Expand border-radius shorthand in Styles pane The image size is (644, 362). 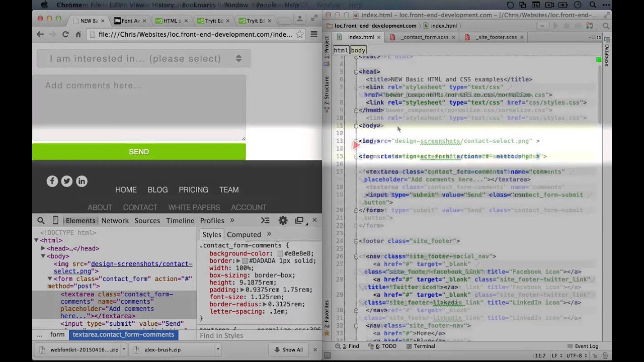[264, 304]
